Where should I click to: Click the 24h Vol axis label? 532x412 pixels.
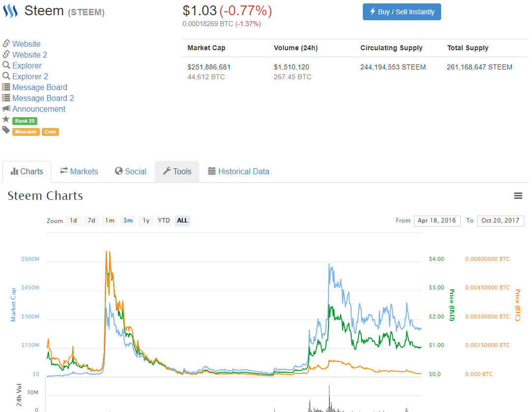pyautogui.click(x=19, y=395)
